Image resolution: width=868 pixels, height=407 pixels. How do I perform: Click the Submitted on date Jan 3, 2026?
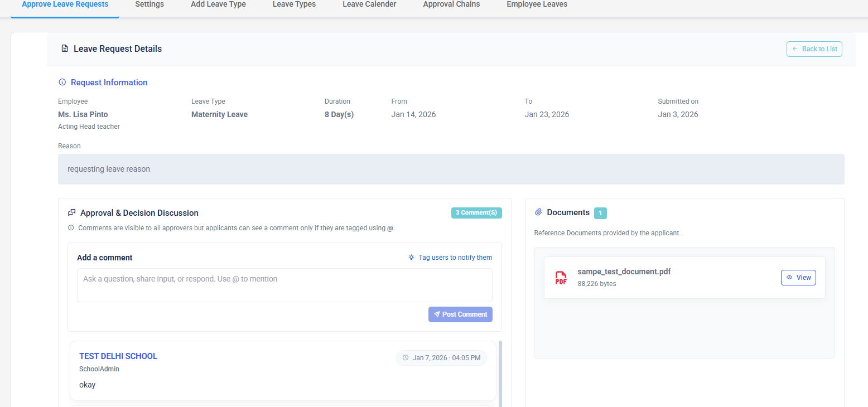point(678,114)
